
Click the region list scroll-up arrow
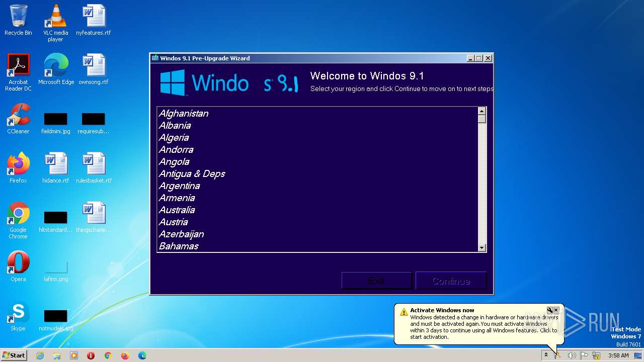[x=481, y=111]
